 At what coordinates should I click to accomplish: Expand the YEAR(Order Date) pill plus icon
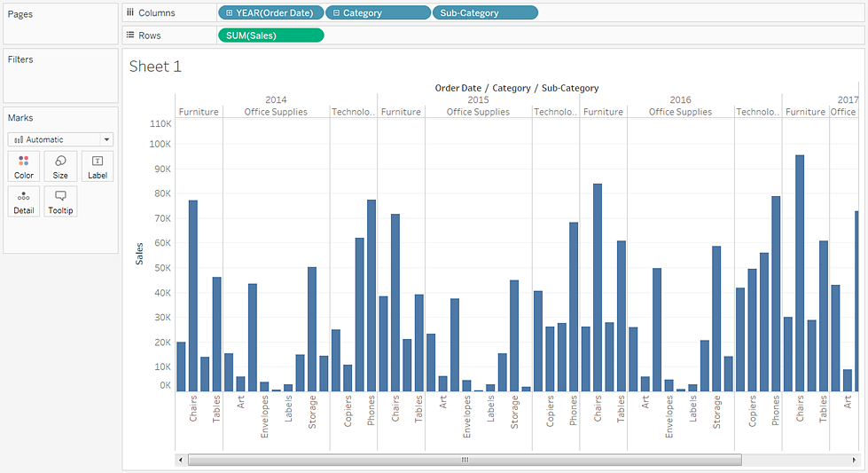pyautogui.click(x=230, y=13)
